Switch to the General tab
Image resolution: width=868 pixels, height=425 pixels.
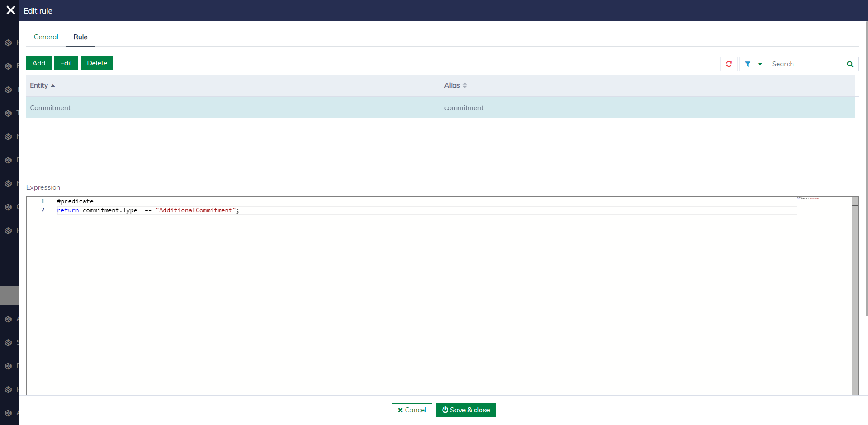coord(46,37)
